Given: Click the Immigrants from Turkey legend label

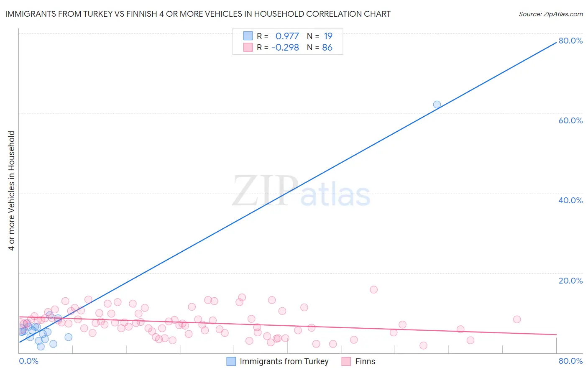Looking at the screenshot, I should pos(284,361).
